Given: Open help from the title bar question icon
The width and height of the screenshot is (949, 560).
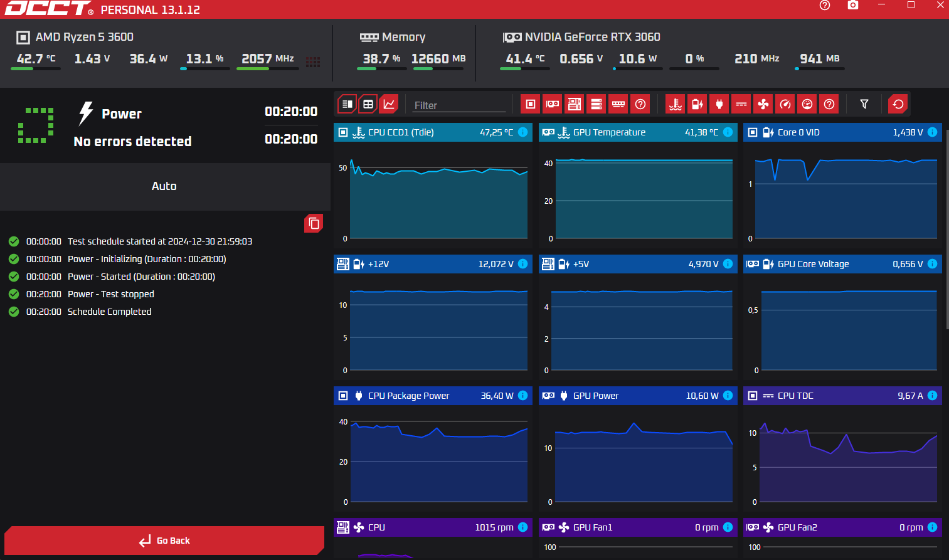Looking at the screenshot, I should click(x=825, y=6).
